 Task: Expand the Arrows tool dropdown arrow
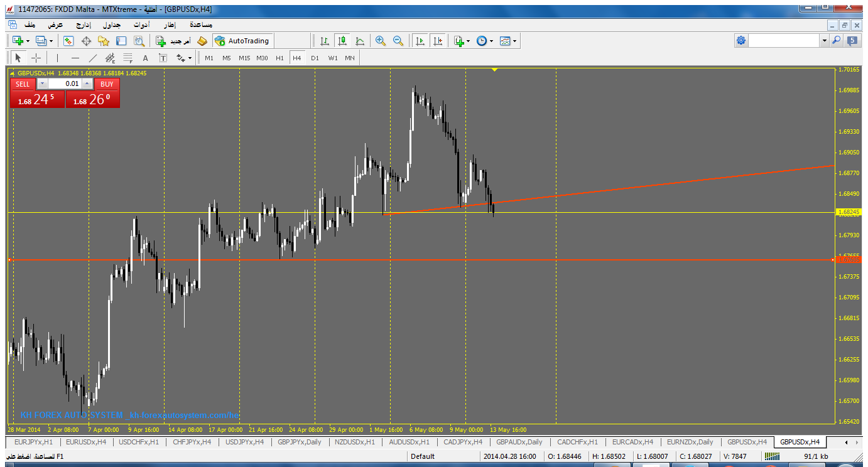coord(190,58)
